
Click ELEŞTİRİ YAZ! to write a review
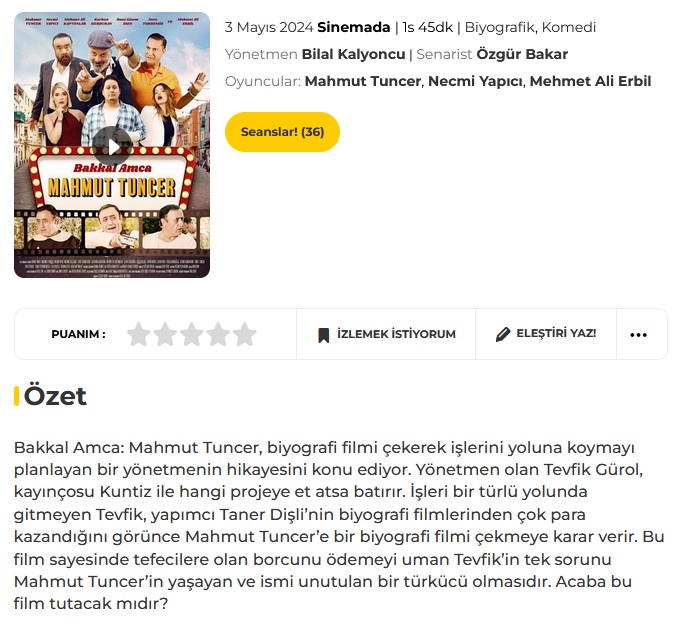click(546, 334)
